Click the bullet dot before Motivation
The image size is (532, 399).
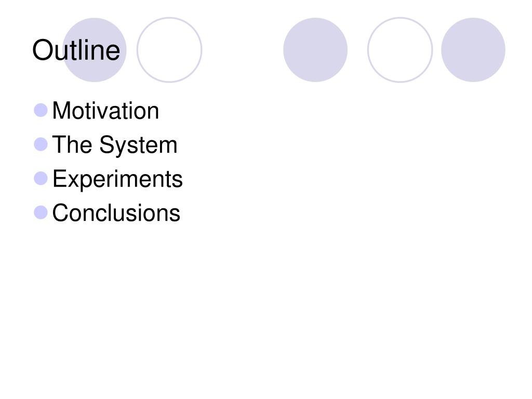(41, 110)
